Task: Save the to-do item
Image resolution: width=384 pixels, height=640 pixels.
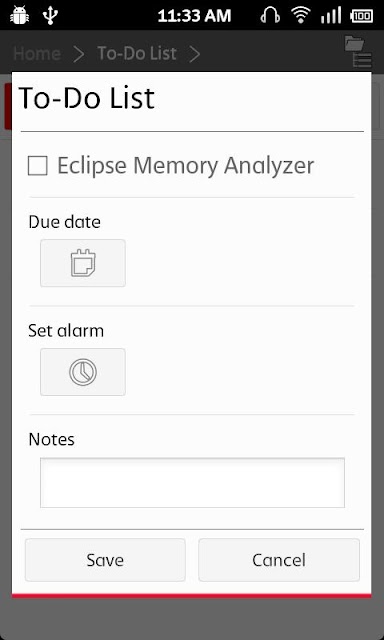Action: (105, 560)
